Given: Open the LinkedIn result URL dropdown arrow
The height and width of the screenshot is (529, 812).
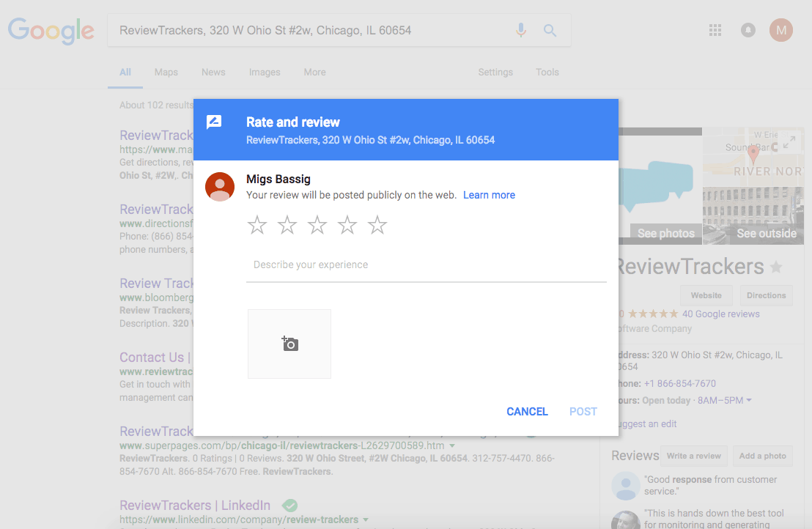Looking at the screenshot, I should 366,519.
